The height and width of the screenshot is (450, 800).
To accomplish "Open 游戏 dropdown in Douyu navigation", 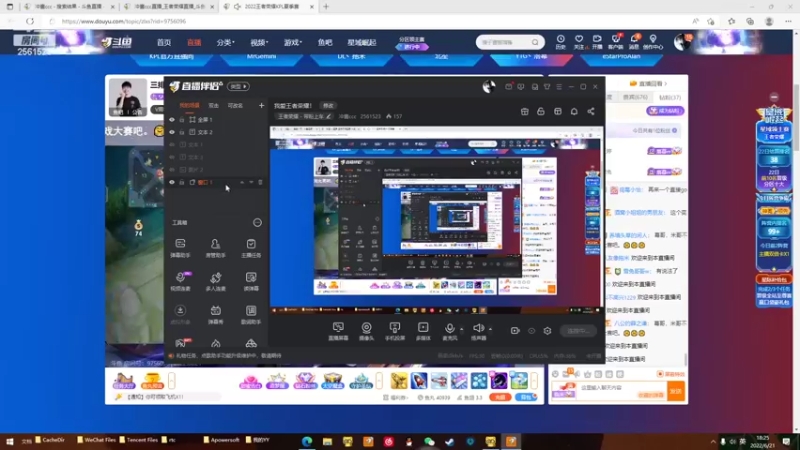I will pos(293,42).
